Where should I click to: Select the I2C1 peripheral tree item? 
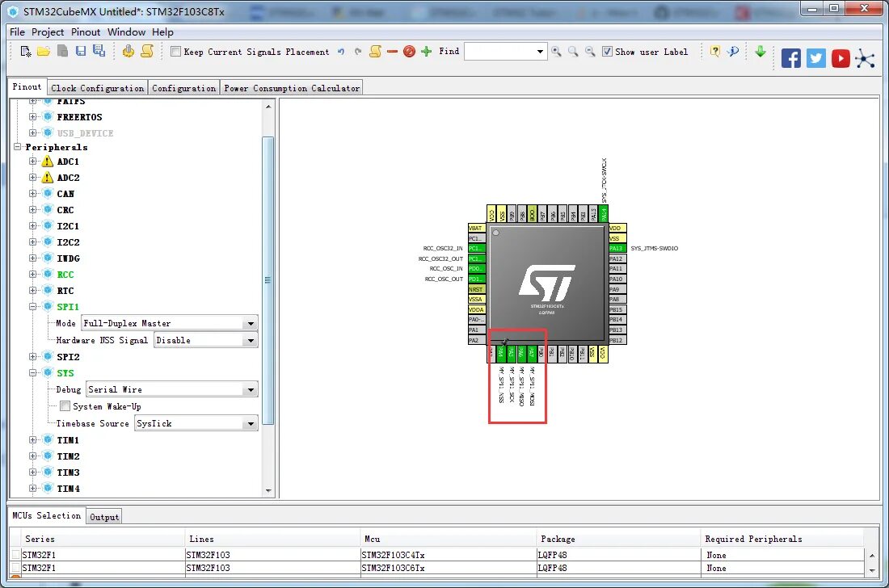point(68,225)
